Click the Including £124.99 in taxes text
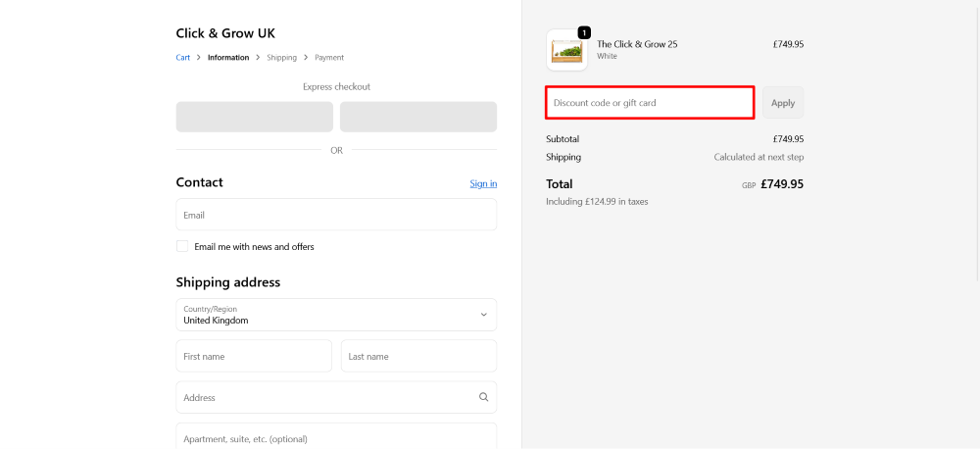 click(597, 202)
